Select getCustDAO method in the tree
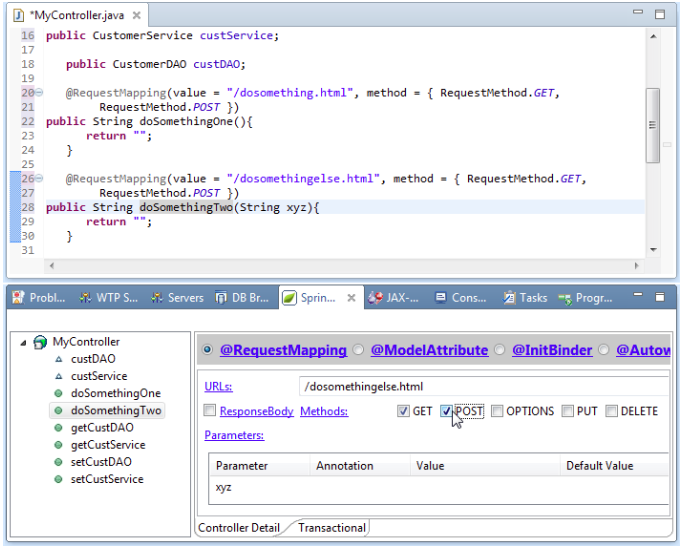Screen dimensions: 680x547 102,428
